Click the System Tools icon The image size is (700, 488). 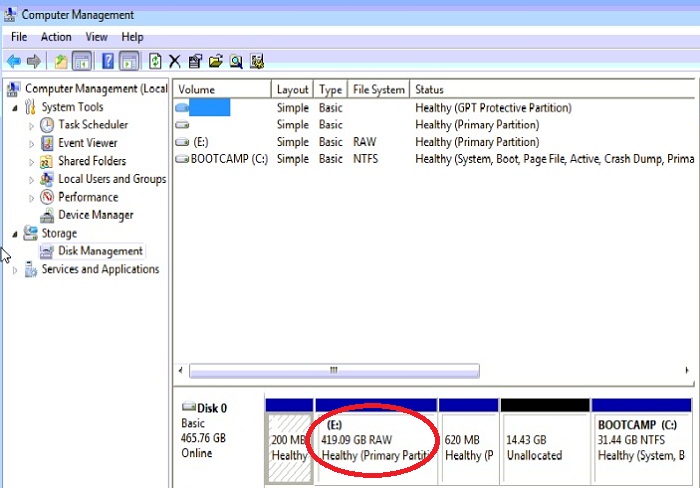(x=30, y=107)
